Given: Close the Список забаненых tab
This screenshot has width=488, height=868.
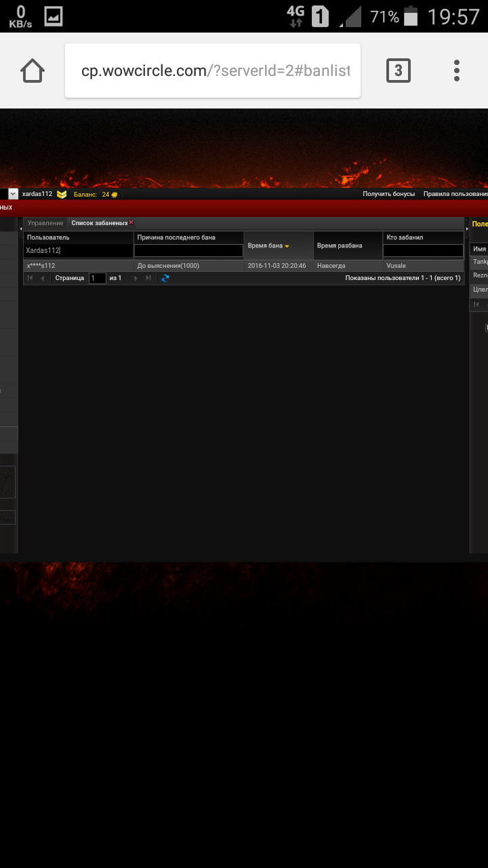Looking at the screenshot, I should [x=131, y=222].
